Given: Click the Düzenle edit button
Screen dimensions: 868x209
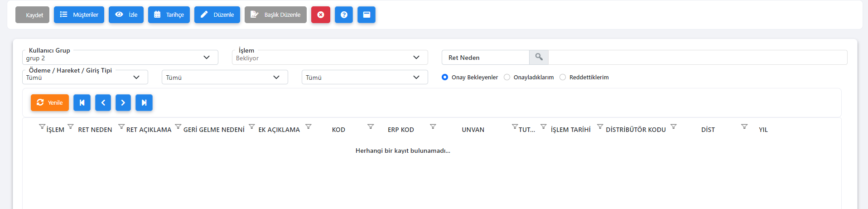Looking at the screenshot, I should [x=217, y=15].
